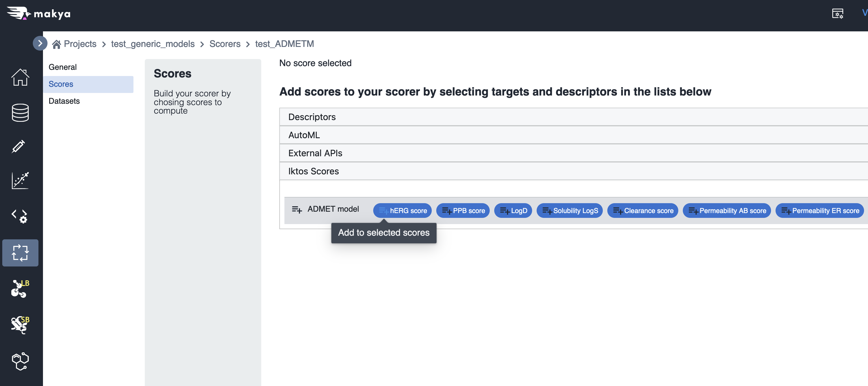Viewport: 868px width, 386px height.
Task: Select the SB protein icon
Action: coord(20,325)
